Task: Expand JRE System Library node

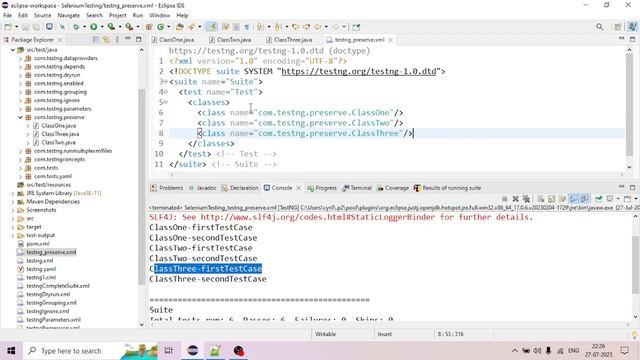Action: [13, 193]
